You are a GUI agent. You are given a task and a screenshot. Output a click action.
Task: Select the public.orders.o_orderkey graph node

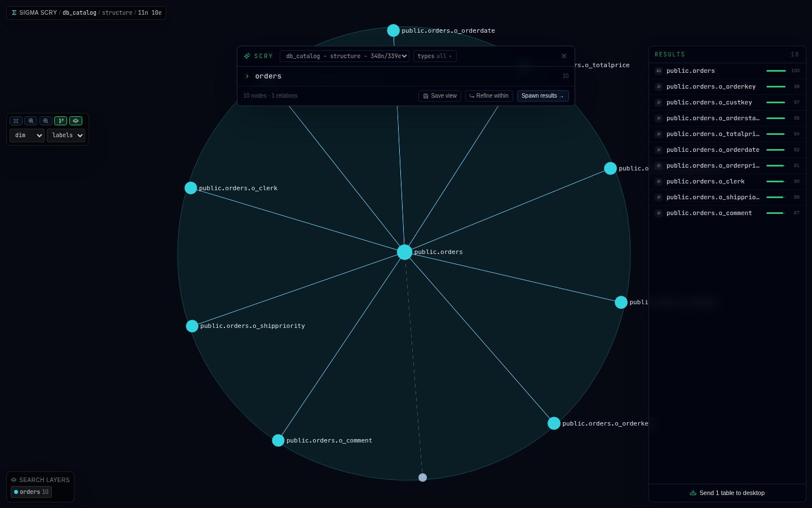pyautogui.click(x=554, y=423)
